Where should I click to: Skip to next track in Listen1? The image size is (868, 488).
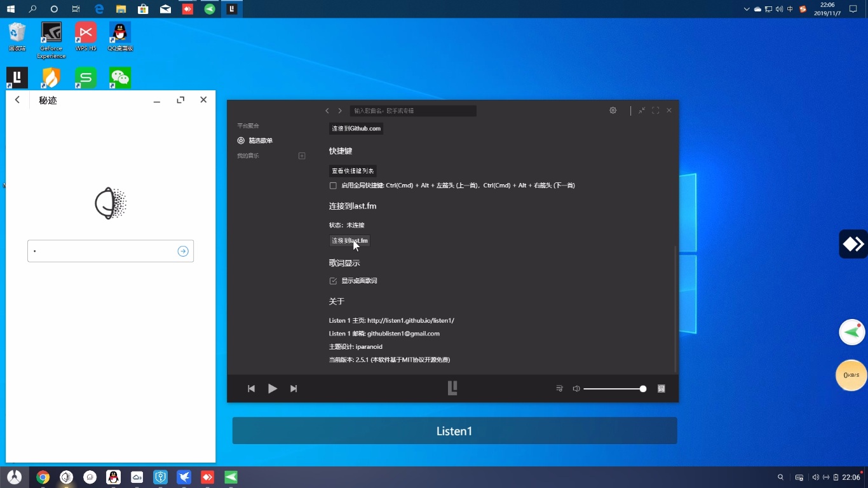[x=294, y=388]
